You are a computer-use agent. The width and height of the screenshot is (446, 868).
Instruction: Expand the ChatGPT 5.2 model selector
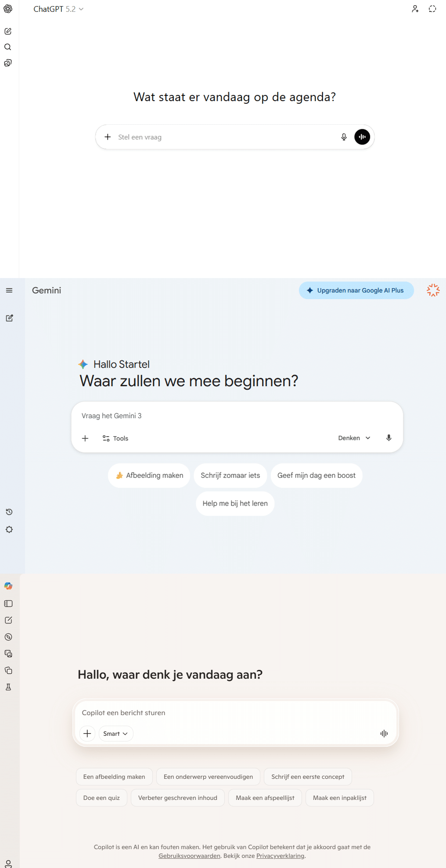(58, 9)
